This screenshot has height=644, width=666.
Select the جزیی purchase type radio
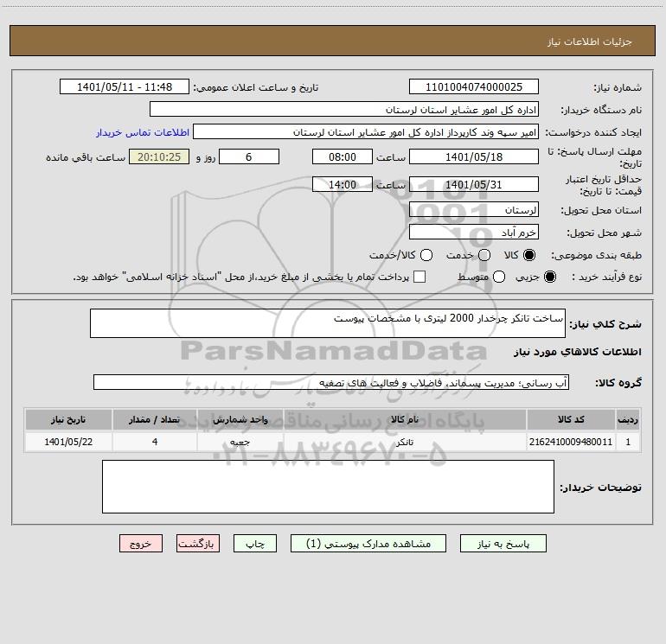550,277
